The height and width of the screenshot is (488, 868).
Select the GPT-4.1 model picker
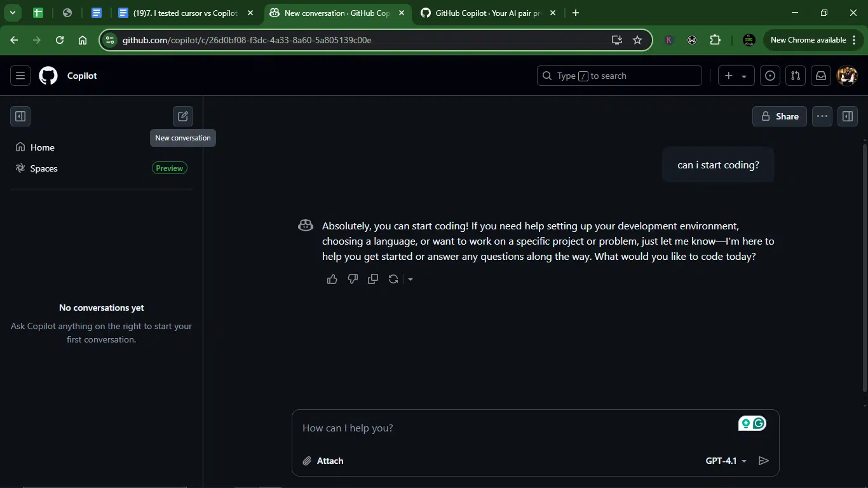click(x=726, y=461)
